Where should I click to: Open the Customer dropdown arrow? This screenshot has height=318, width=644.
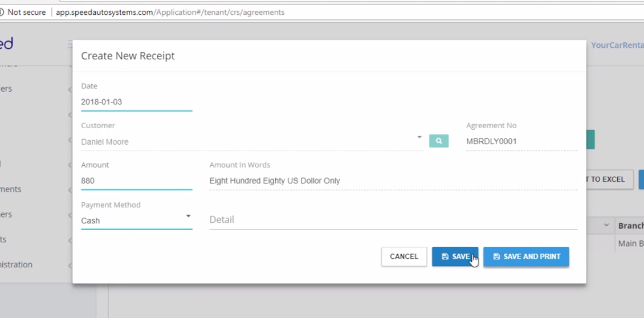419,137
